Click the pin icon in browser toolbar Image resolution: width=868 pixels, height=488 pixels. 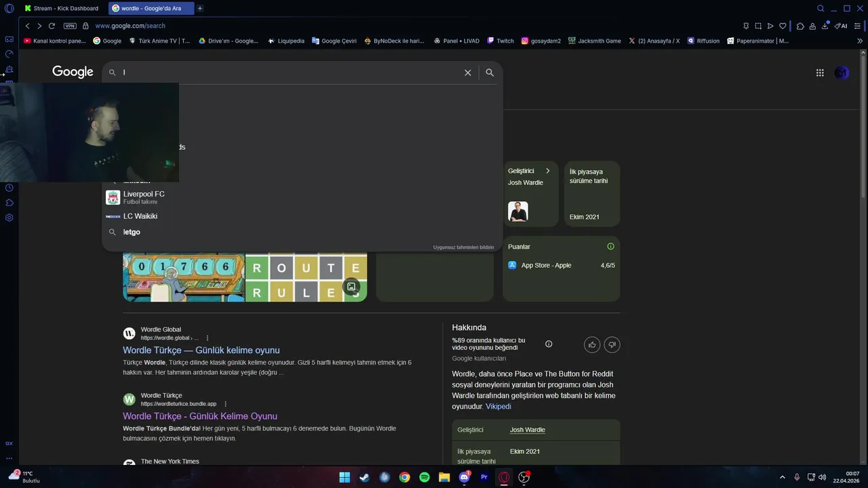coord(746,26)
